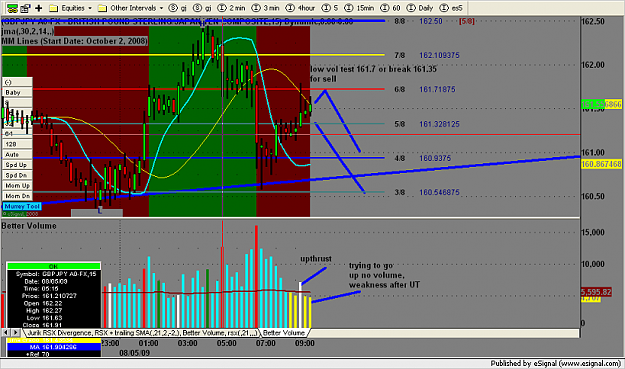Click the jma(,30,2,14,,) study label
Image resolution: width=625 pixels, height=369 pixels.
tap(28, 31)
